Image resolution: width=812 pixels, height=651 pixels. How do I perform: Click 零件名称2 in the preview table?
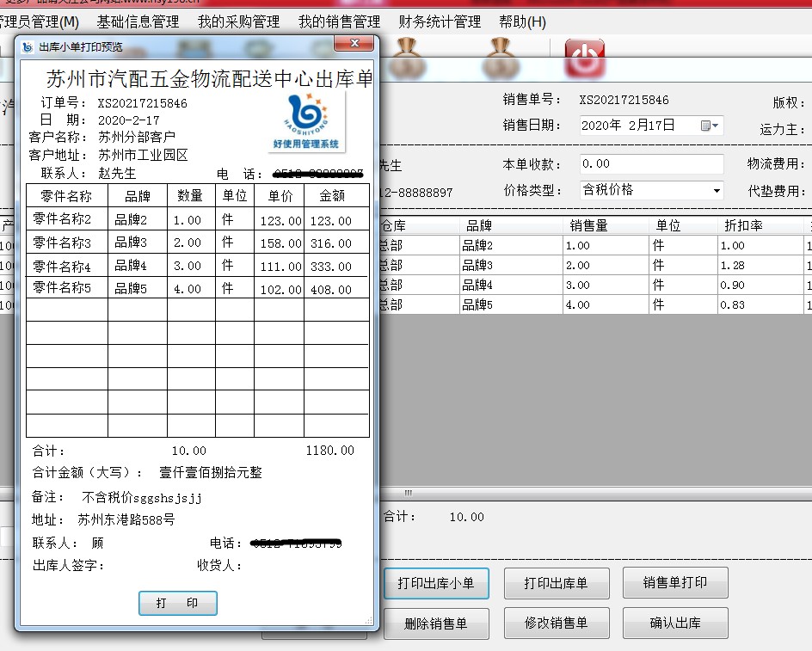pos(62,219)
